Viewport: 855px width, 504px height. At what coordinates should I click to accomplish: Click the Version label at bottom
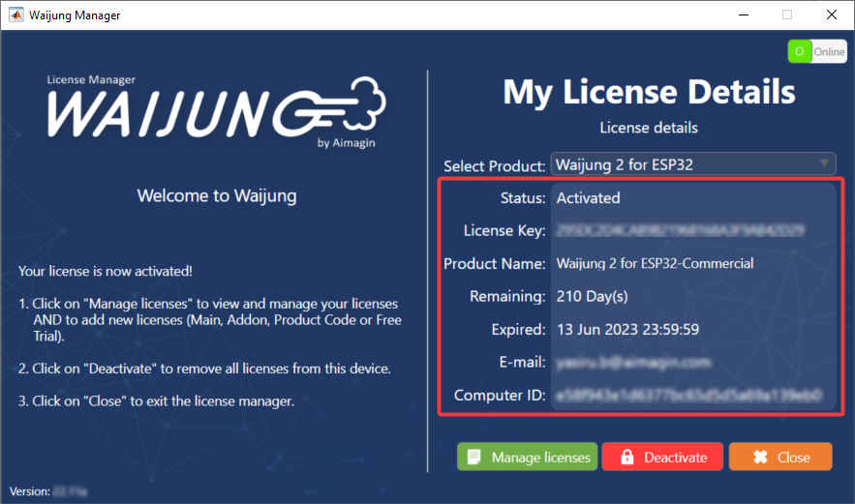click(x=30, y=491)
